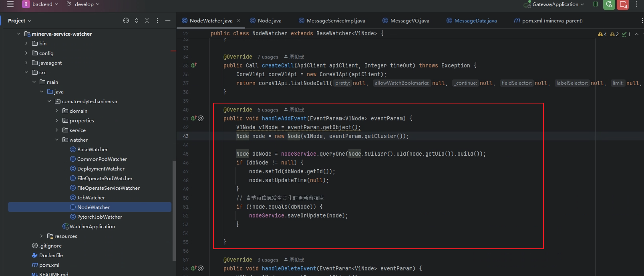Open the backend project dropdown
Viewport: 644px width, 276px height.
[x=40, y=4]
